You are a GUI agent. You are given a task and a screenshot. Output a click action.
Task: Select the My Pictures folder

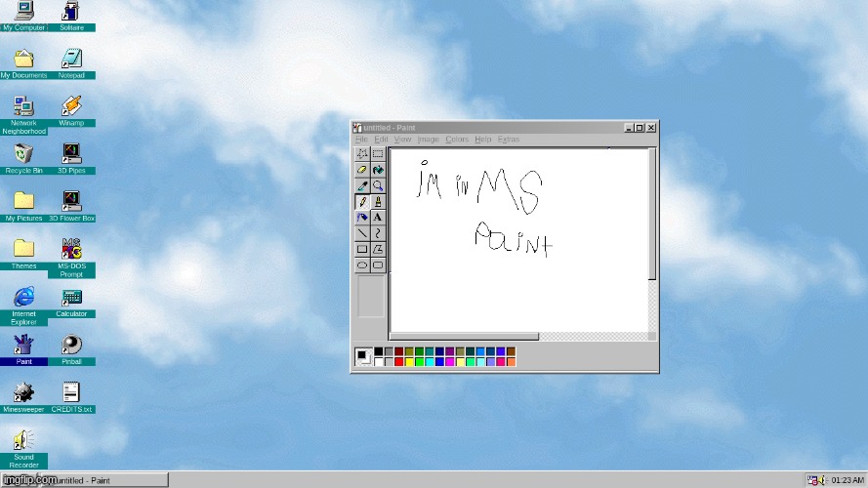pos(23,206)
